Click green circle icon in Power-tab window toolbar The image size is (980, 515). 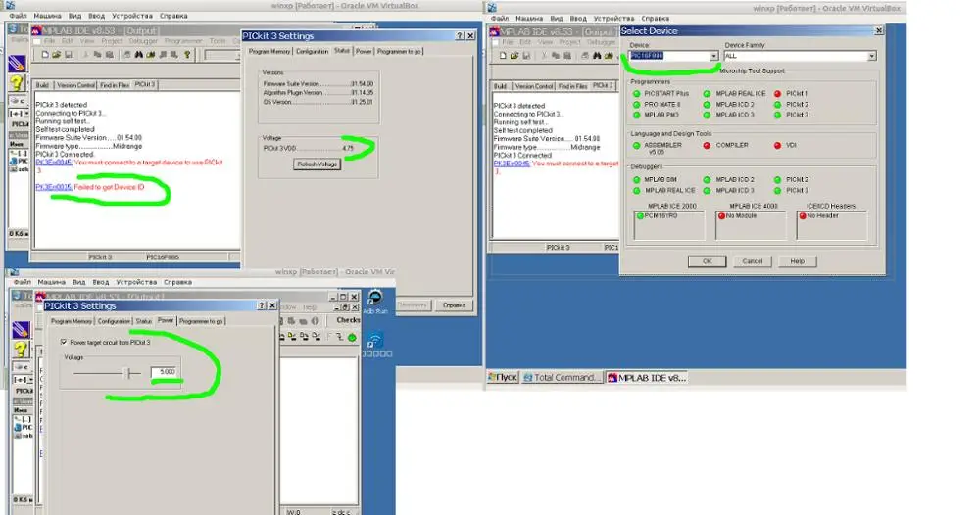[x=352, y=337]
